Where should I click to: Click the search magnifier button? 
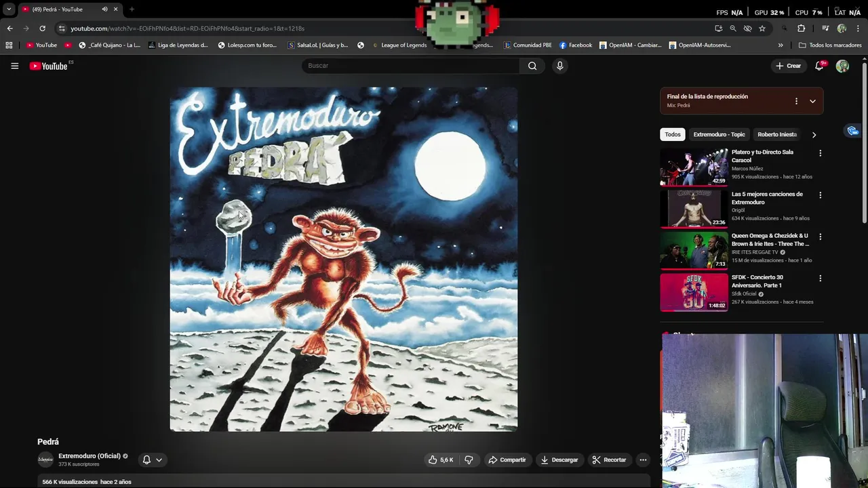coord(532,66)
